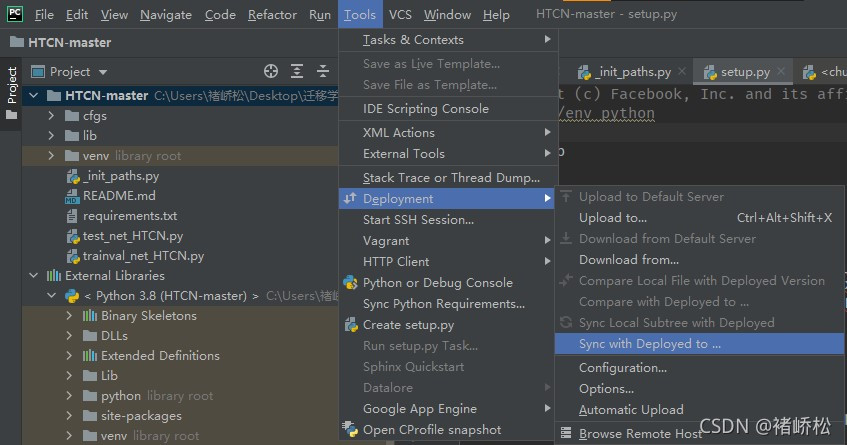847x445 pixels.
Task: Choose Browse Remote Host
Action: click(700, 433)
